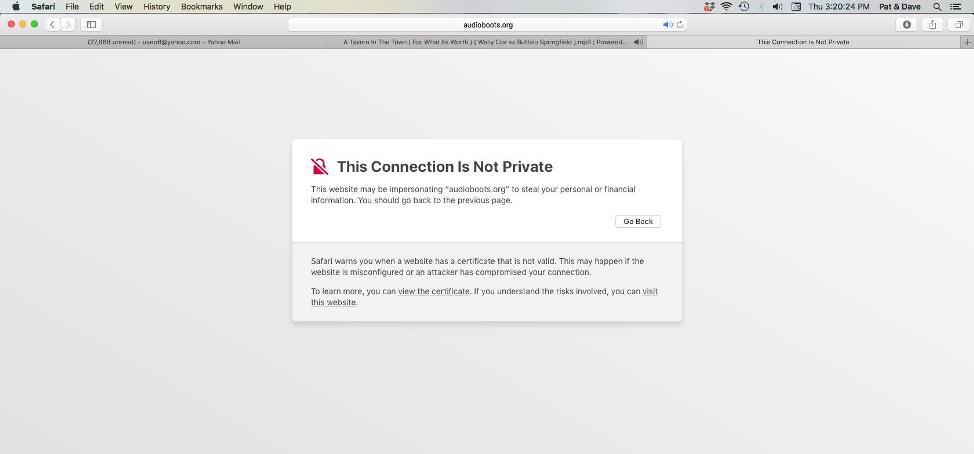
Task: Open the view the certificate link
Action: (x=434, y=291)
